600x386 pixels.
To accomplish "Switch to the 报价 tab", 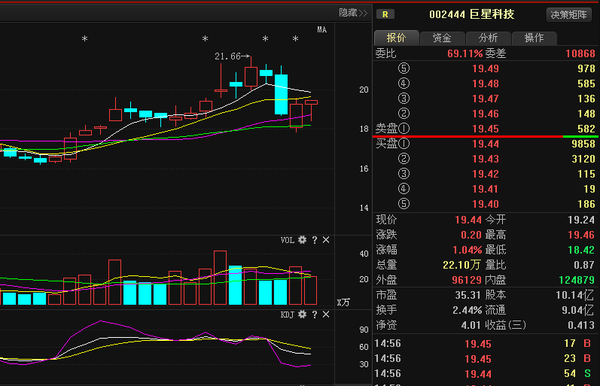I will click(x=396, y=37).
